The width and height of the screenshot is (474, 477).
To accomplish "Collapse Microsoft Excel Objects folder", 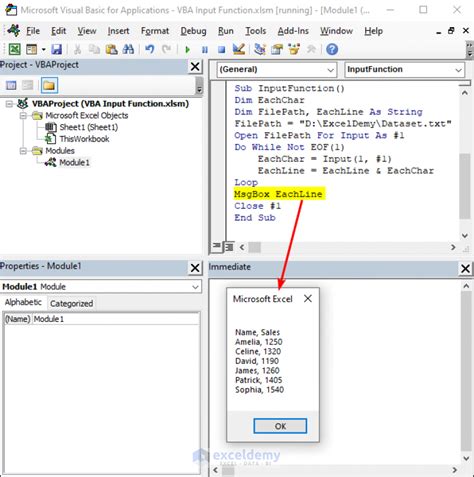I will coord(23,116).
